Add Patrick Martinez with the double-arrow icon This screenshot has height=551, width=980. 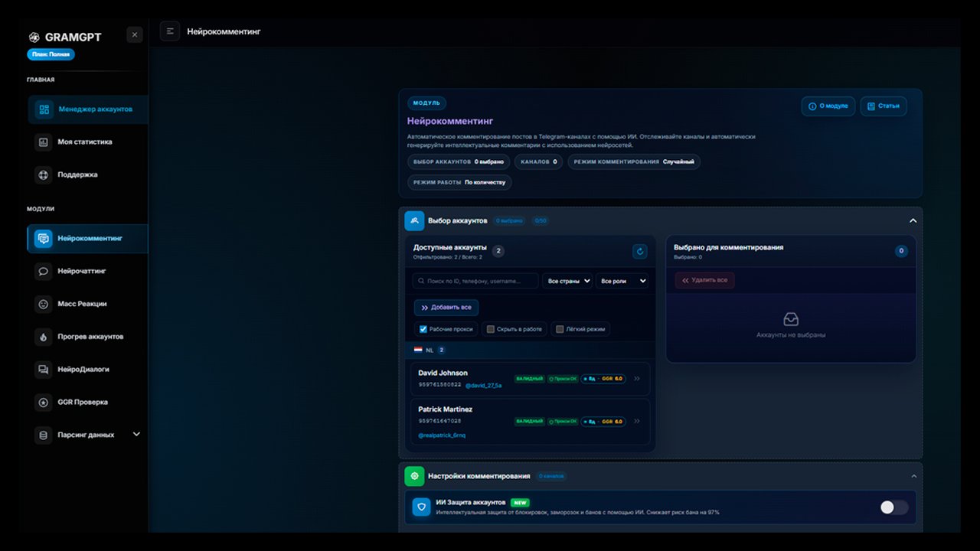tap(637, 421)
